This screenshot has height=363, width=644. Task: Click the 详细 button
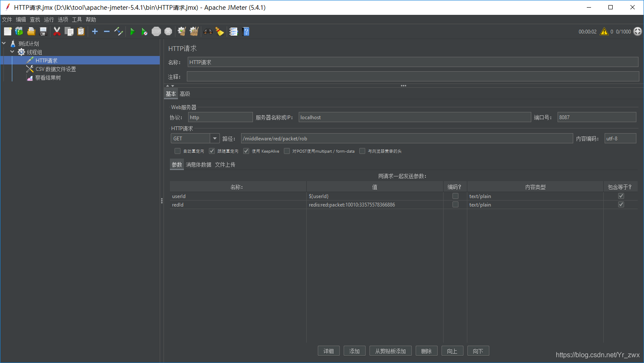point(329,351)
